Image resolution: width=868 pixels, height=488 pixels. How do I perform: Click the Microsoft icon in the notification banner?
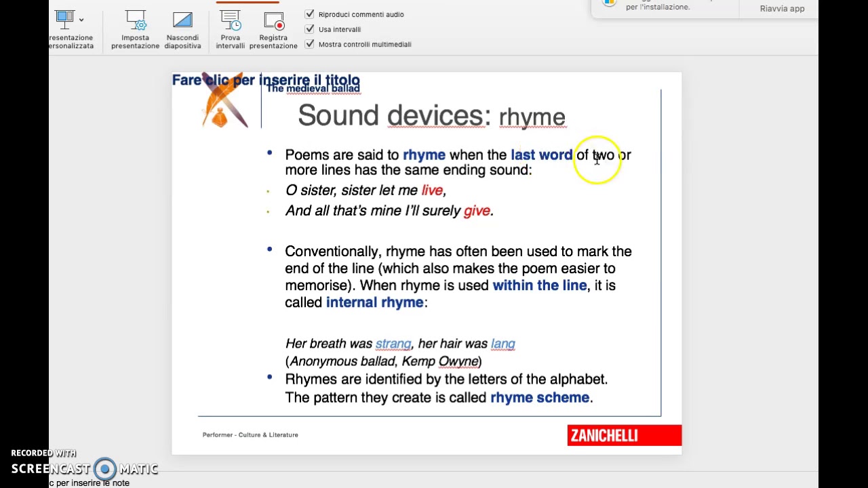pos(609,3)
